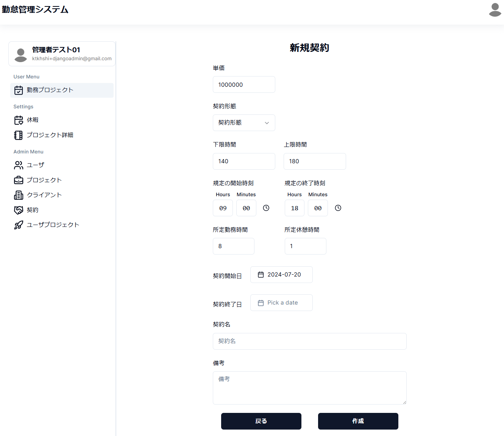The height and width of the screenshot is (436, 504).
Task: Click the User Menu section label
Action: click(27, 77)
